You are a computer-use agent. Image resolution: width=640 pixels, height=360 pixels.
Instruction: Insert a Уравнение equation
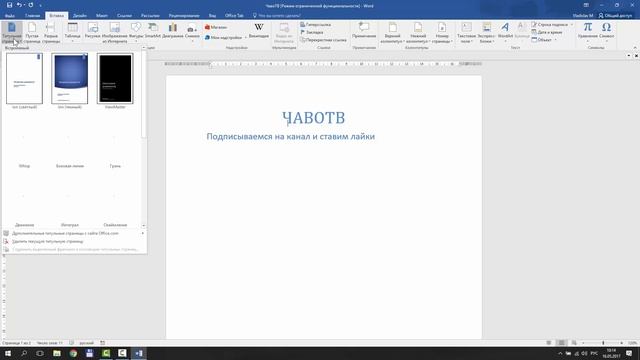(587, 32)
